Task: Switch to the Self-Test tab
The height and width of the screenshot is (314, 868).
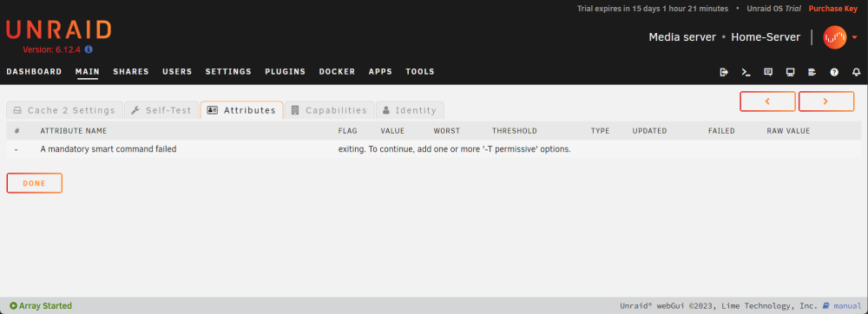Action: pyautogui.click(x=161, y=110)
